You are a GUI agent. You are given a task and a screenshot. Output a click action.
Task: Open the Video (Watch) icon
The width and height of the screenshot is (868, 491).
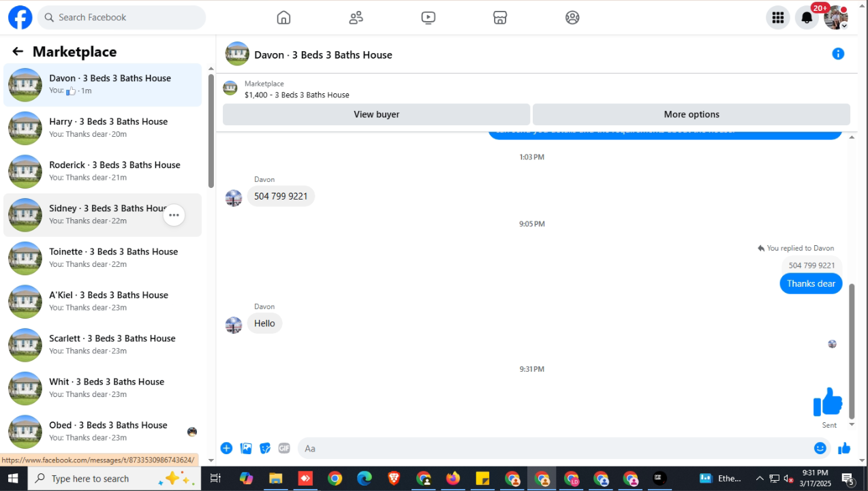tap(428, 18)
